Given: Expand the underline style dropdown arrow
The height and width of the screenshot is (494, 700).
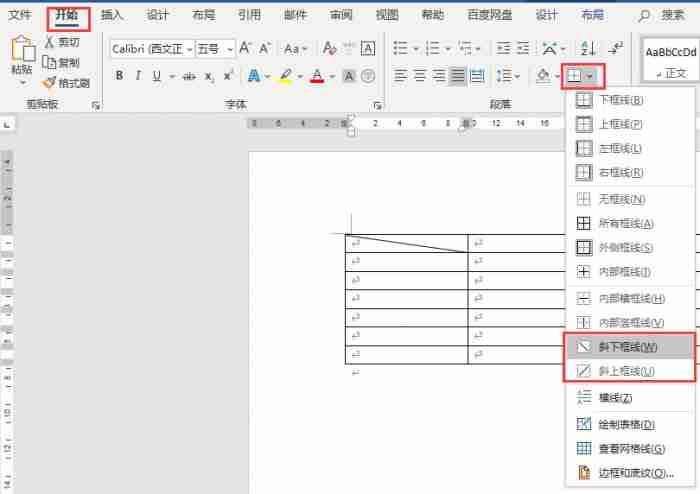Looking at the screenshot, I should pyautogui.click(x=172, y=77).
